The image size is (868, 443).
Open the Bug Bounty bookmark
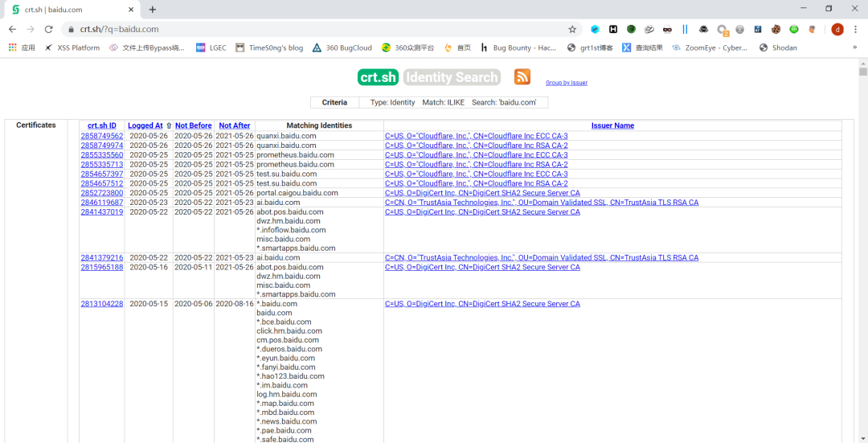coord(518,47)
